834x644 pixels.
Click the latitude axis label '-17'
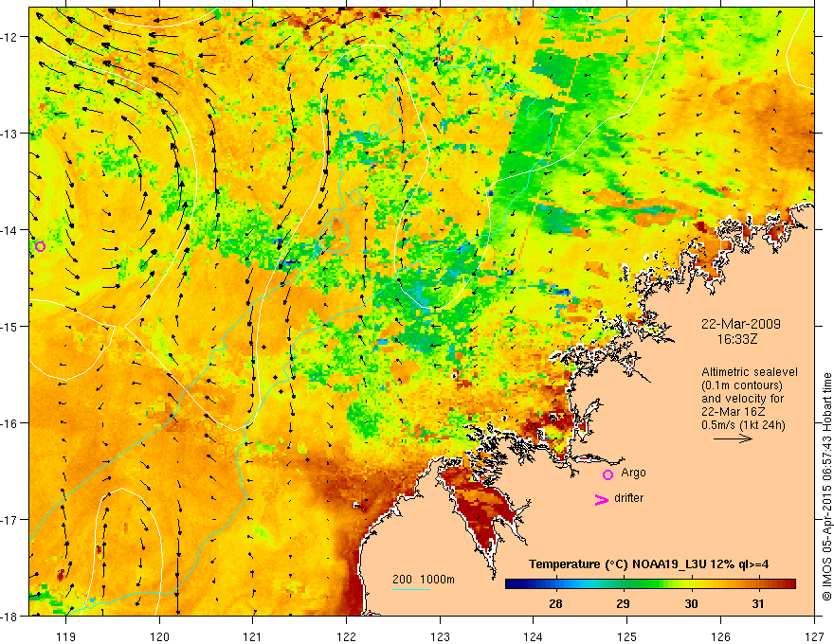[10, 520]
